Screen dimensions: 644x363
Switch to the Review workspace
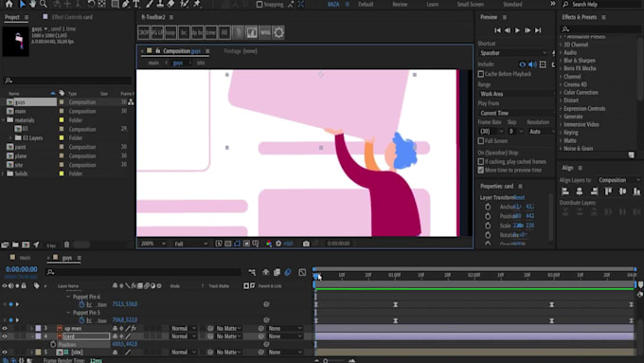(400, 4)
